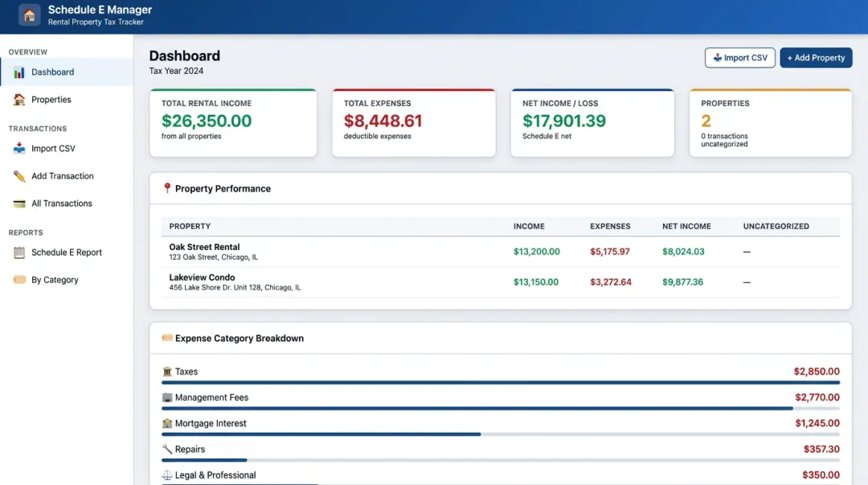Click the Management Fees amount $2,770.00

pyautogui.click(x=817, y=397)
